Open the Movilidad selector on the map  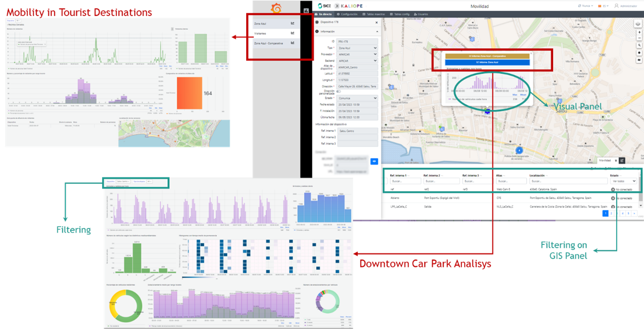608,160
